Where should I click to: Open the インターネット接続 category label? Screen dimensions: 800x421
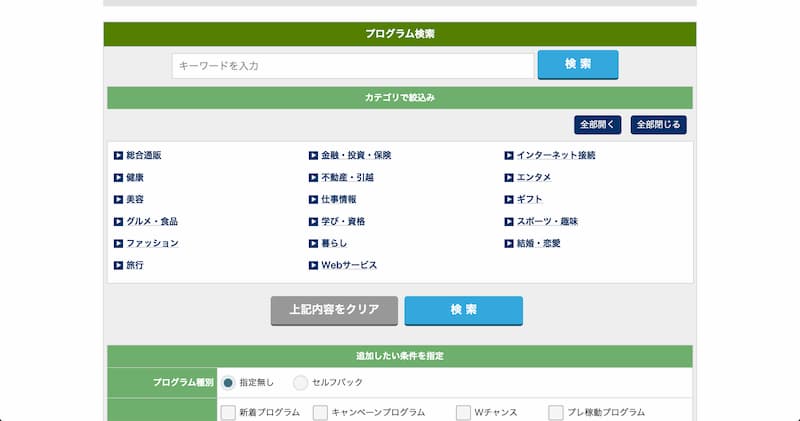pos(556,155)
